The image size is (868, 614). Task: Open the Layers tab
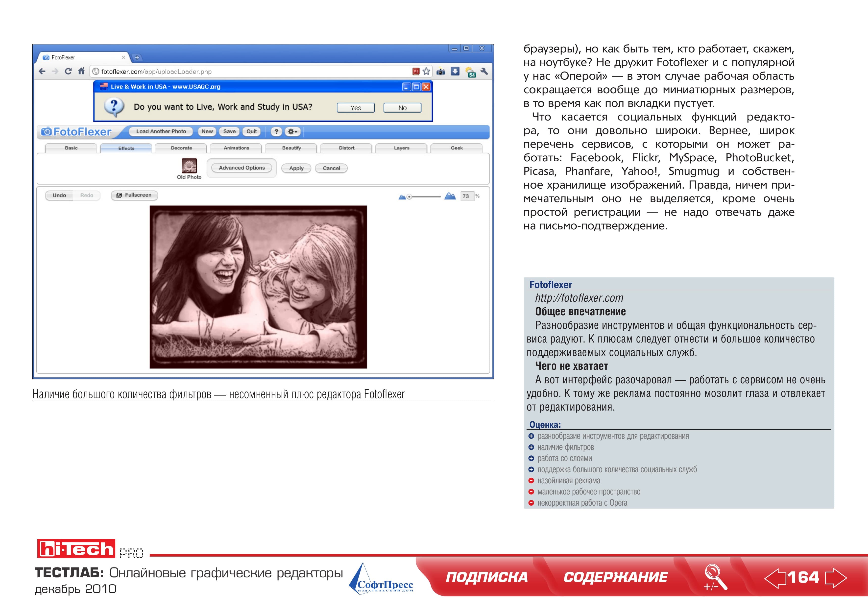coord(402,148)
